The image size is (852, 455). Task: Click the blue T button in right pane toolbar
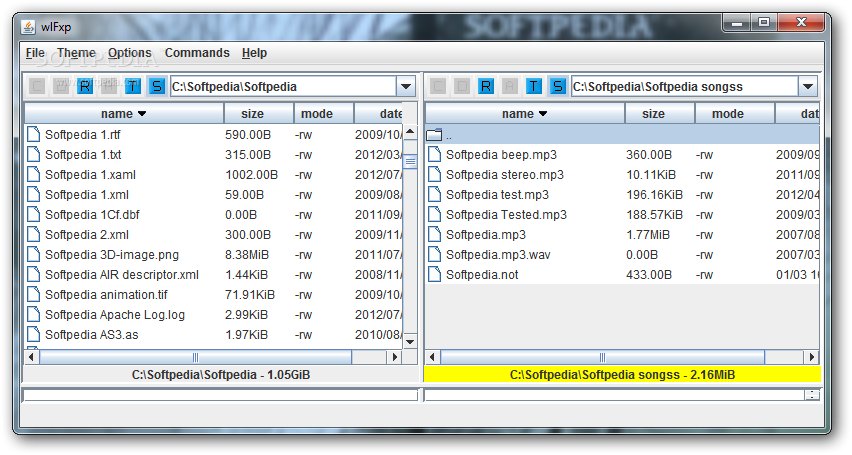pyautogui.click(x=534, y=86)
